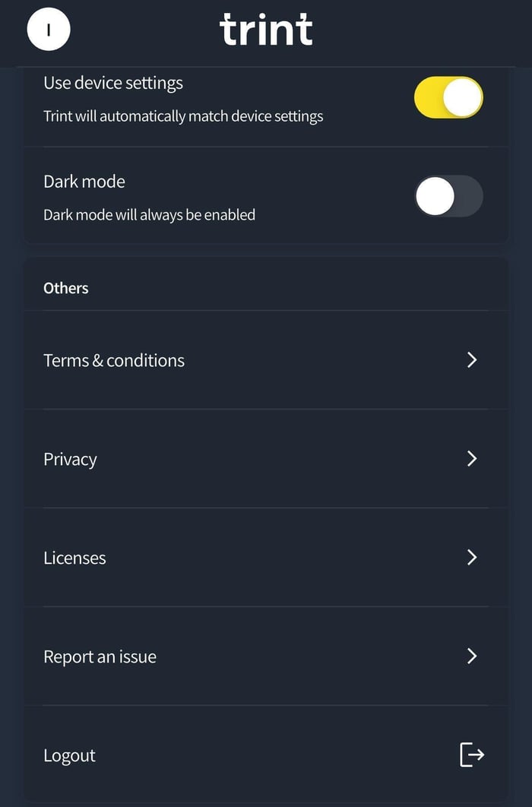Screen dimensions: 532x807
Task: Open the Privacy details page
Action: 266,458
